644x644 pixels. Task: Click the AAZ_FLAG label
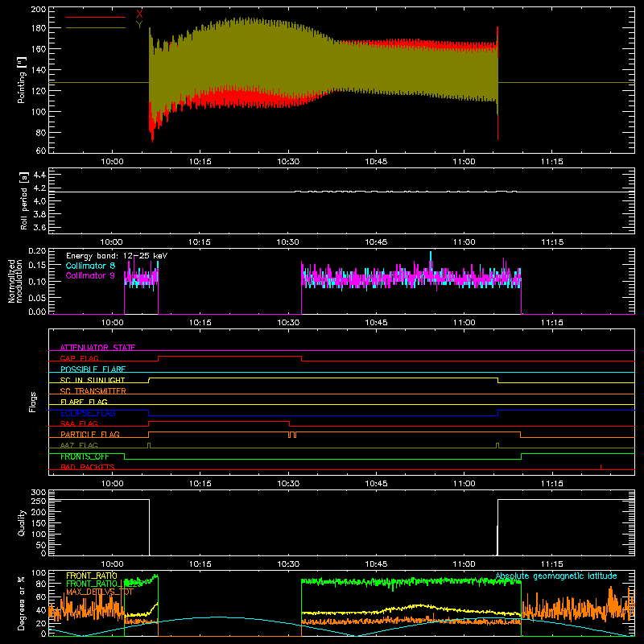pos(79,445)
